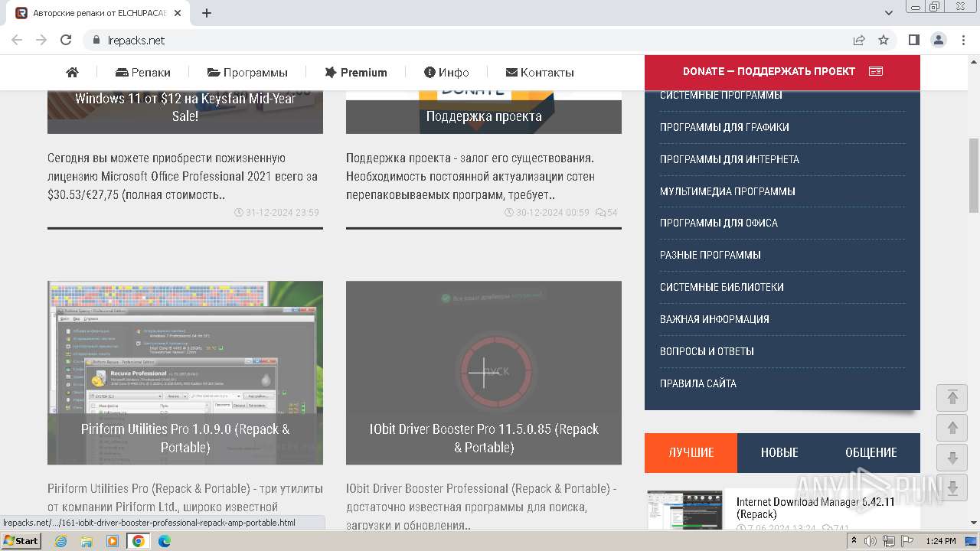The image size is (980, 551).
Task: Open Piriform Utilities Pro 1.0.9.0 article thumbnail
Action: tap(185, 373)
